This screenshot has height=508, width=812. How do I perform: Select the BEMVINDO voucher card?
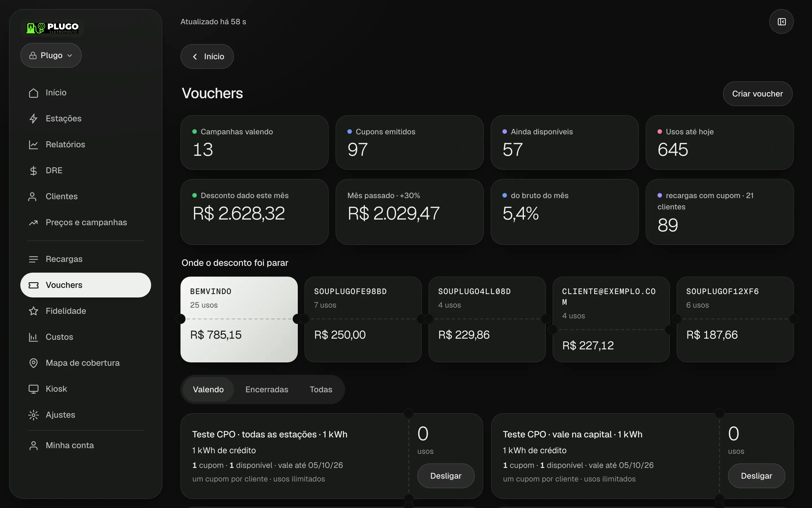[x=239, y=319]
